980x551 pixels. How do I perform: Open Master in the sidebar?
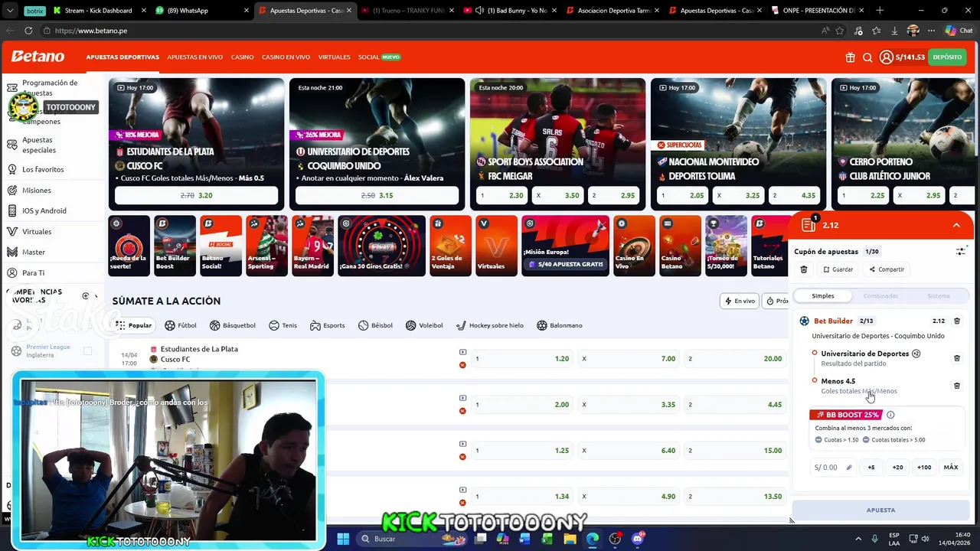33,252
